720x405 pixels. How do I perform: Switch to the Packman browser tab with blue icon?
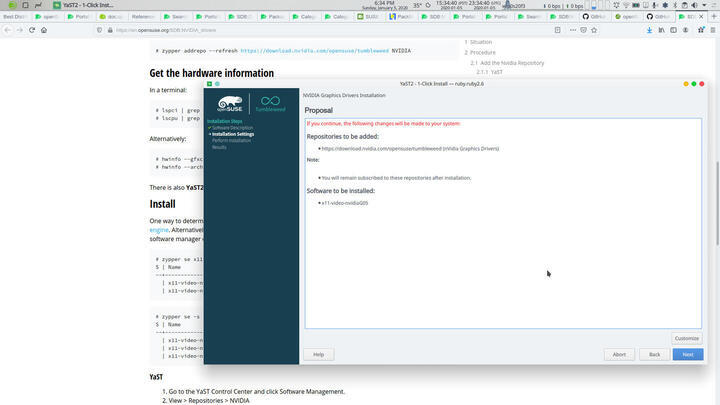click(402, 17)
